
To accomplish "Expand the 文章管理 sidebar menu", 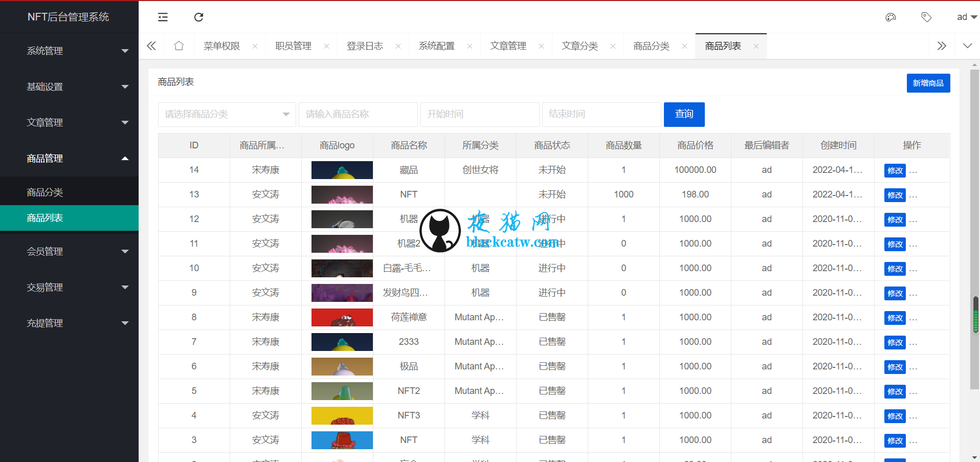I will (69, 122).
